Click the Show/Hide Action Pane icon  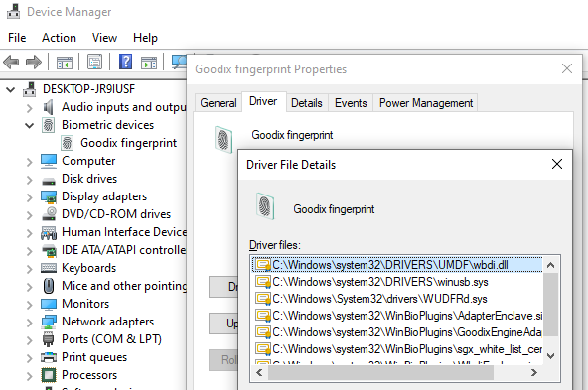(x=149, y=62)
